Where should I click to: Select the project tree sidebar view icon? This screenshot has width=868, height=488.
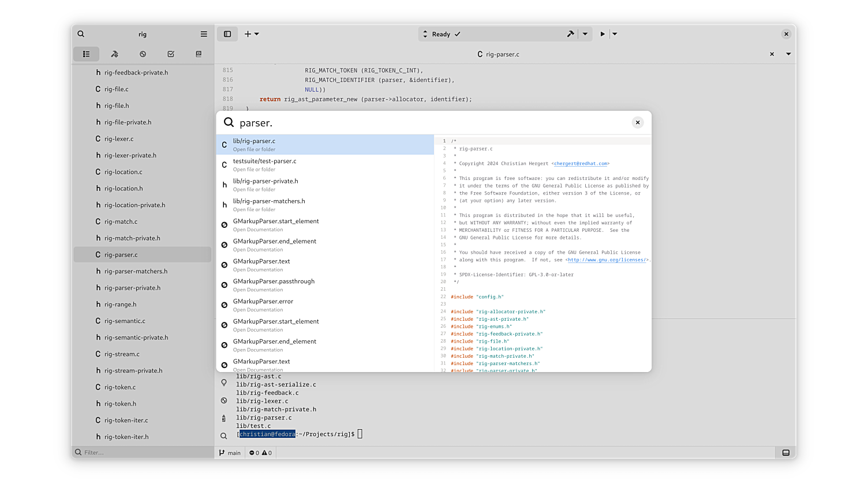pos(86,54)
